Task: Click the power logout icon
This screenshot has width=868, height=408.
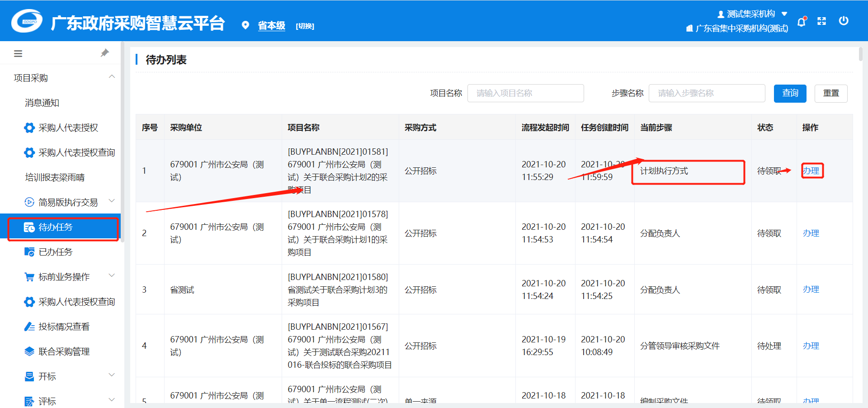Action: (843, 21)
